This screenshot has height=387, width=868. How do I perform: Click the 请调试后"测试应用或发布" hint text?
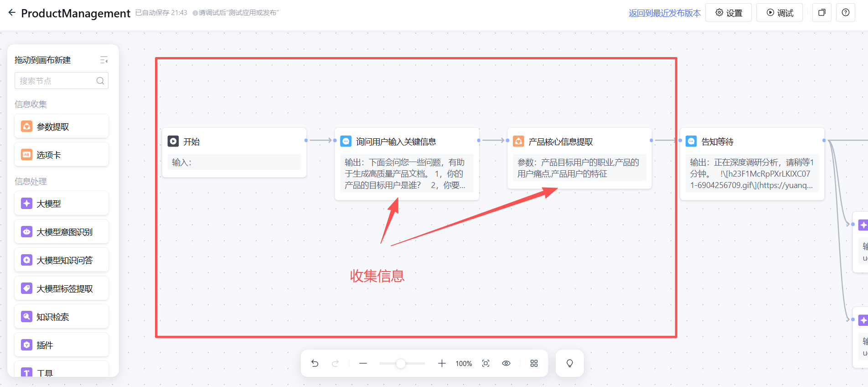coord(236,13)
